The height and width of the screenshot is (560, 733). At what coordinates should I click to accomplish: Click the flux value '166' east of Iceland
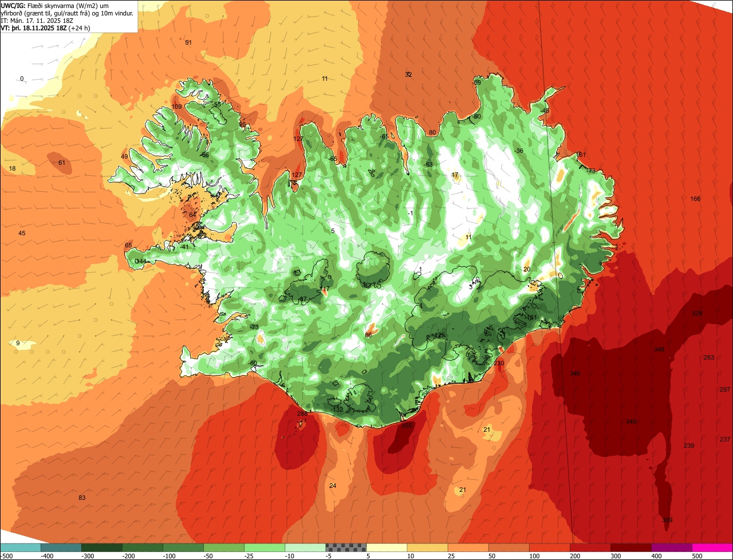click(695, 199)
